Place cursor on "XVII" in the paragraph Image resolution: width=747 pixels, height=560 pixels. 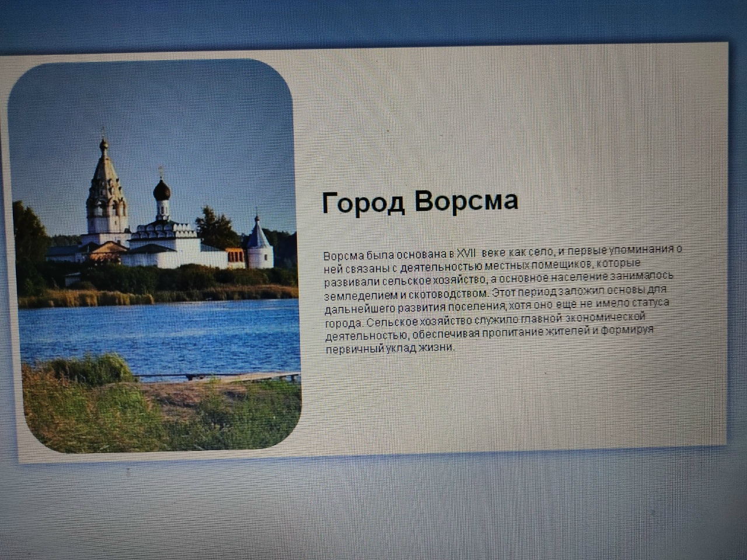tap(466, 254)
